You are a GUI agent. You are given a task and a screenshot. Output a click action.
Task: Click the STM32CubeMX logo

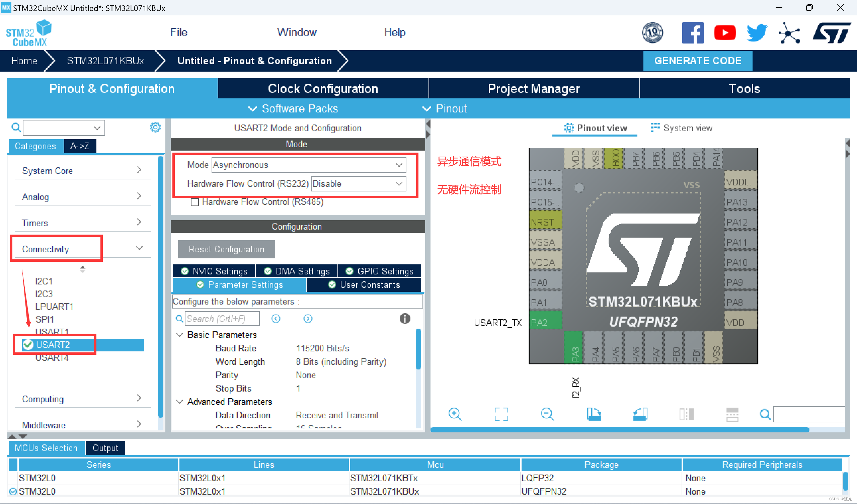(x=28, y=33)
